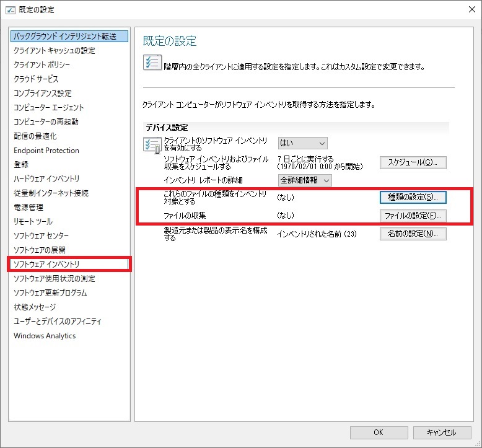Click the スケジュール(C)... button
482x448 pixels.
click(413, 163)
